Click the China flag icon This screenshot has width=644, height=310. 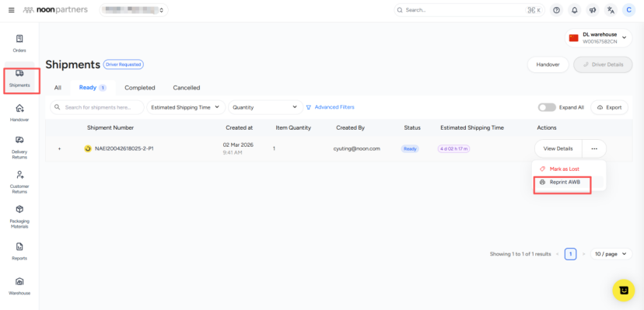[x=574, y=38]
